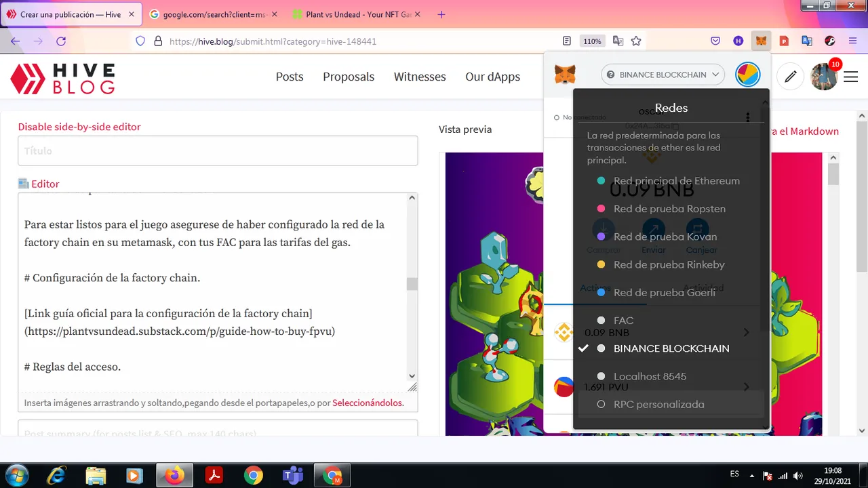868x488 pixels.
Task: Open the MetaMask extension icon in toolbar
Action: click(x=761, y=41)
